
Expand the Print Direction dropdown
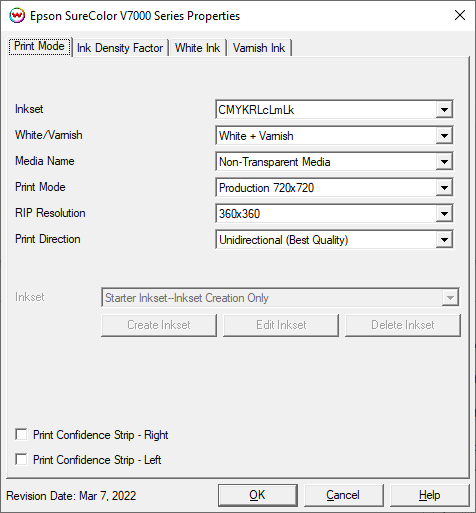(x=444, y=240)
